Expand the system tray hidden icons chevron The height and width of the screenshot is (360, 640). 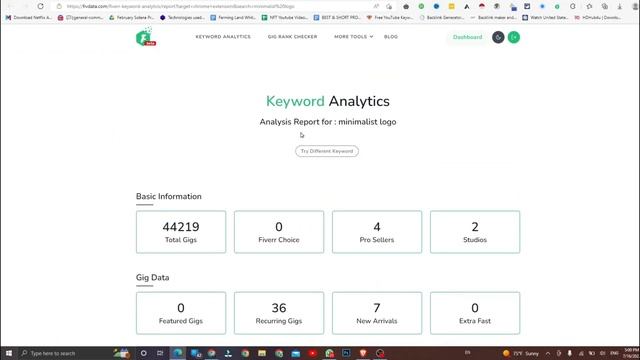coord(548,353)
